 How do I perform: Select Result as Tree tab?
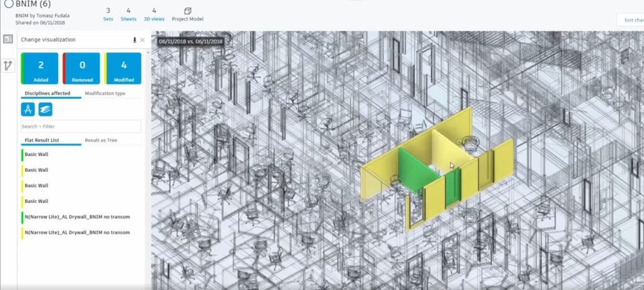pos(101,140)
